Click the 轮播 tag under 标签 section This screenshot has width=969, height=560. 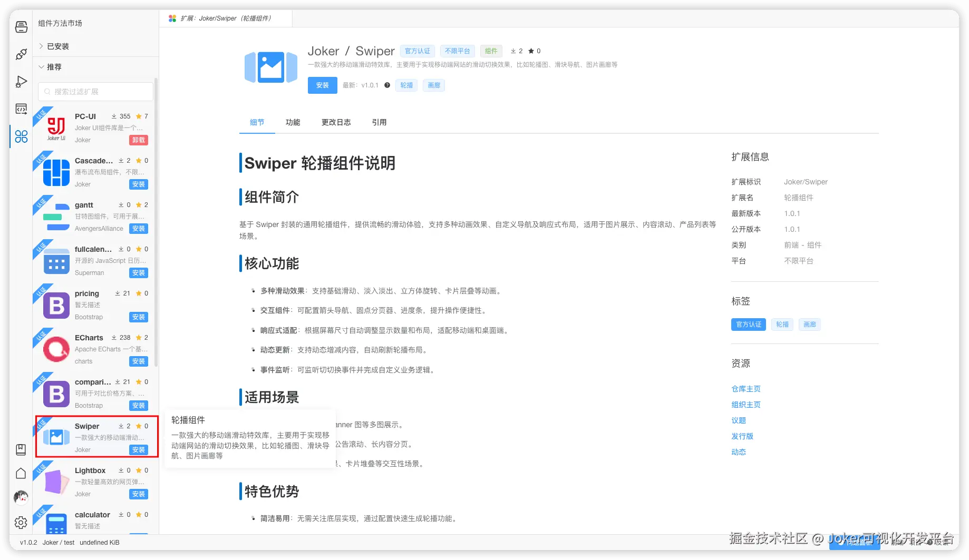point(782,325)
